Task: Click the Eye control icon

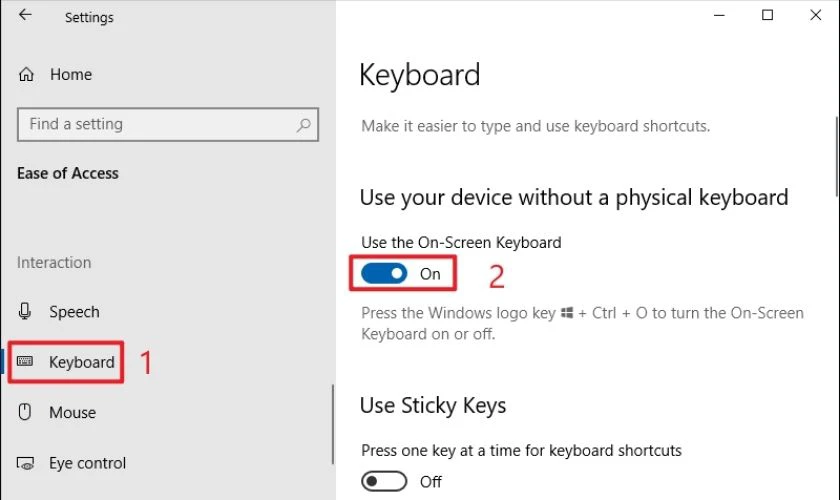Action: (27, 463)
